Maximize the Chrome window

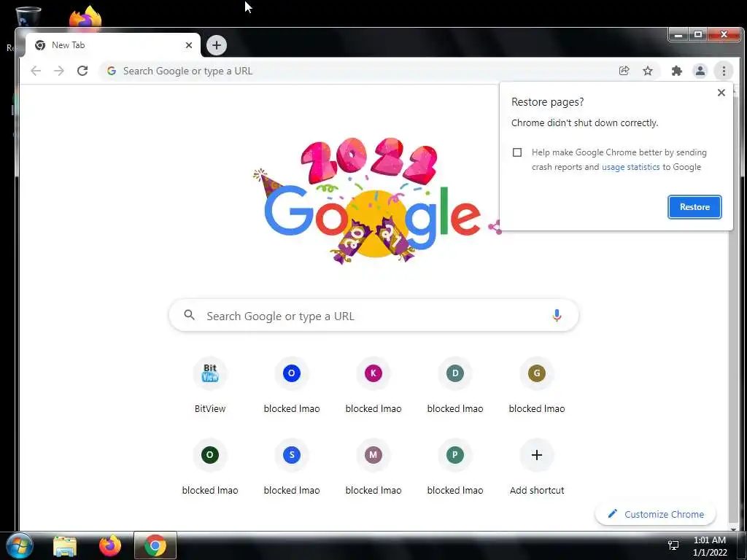[x=698, y=35]
